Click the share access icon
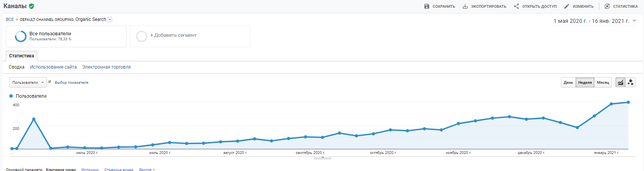 (516, 6)
